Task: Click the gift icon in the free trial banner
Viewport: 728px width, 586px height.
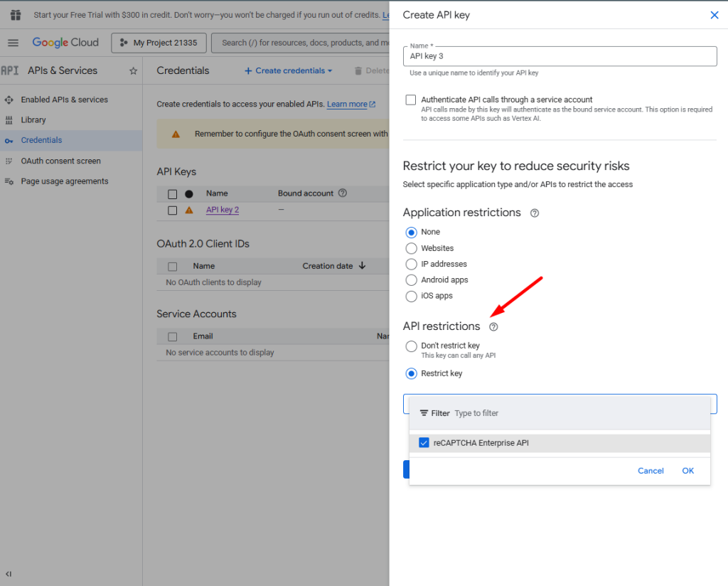Action: (x=16, y=15)
